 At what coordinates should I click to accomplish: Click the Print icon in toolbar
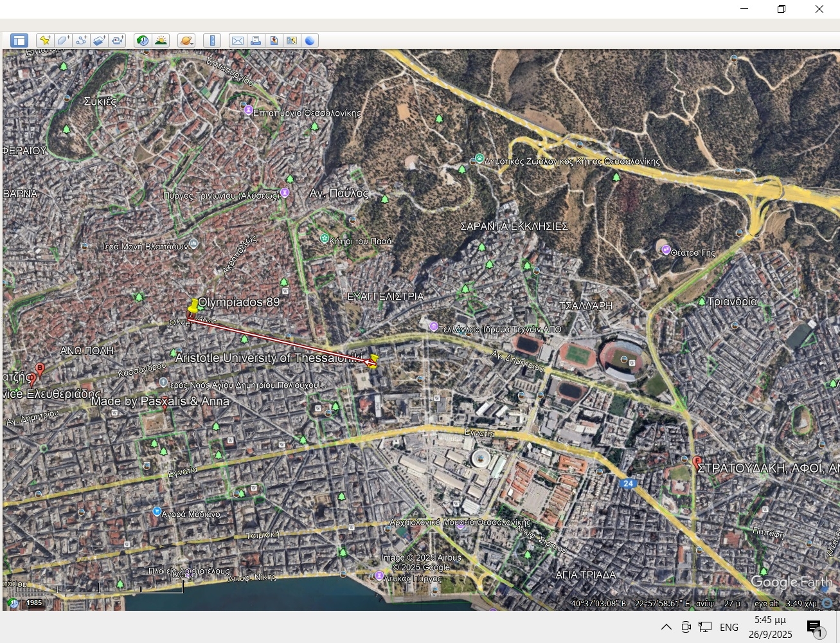tap(256, 41)
